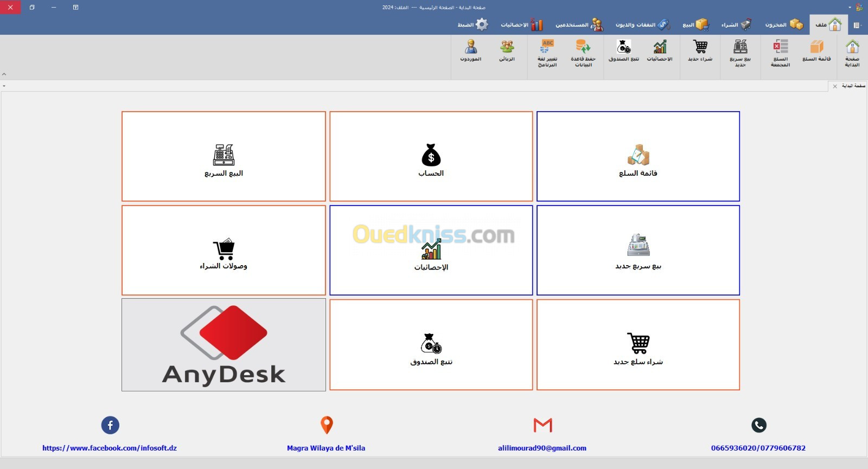
Task: Open الموردون suppliers icon
Action: [471, 51]
